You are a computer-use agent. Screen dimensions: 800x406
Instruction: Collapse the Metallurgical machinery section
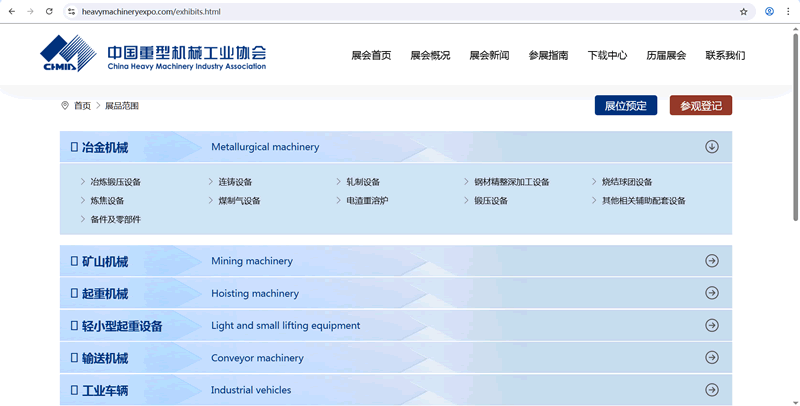[712, 147]
